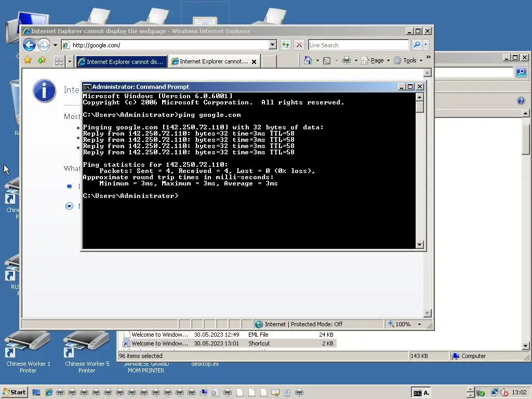Select the second Internet Explorer cannot tab
This screenshot has height=399, width=532.
point(210,61)
